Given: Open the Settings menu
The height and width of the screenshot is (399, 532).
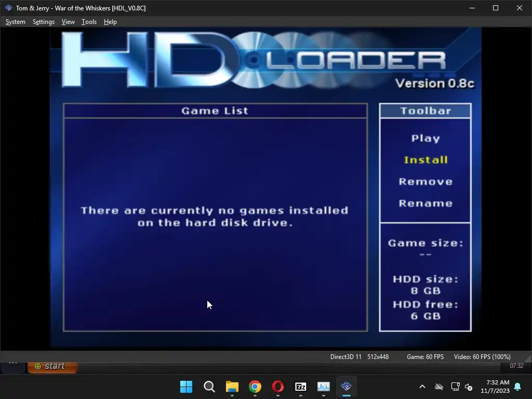Looking at the screenshot, I should pyautogui.click(x=44, y=22).
